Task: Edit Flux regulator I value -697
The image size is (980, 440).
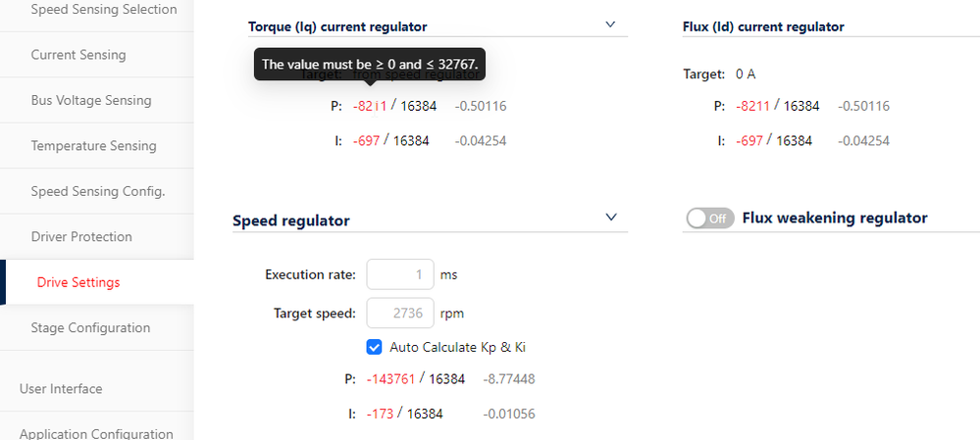Action: 749,141
